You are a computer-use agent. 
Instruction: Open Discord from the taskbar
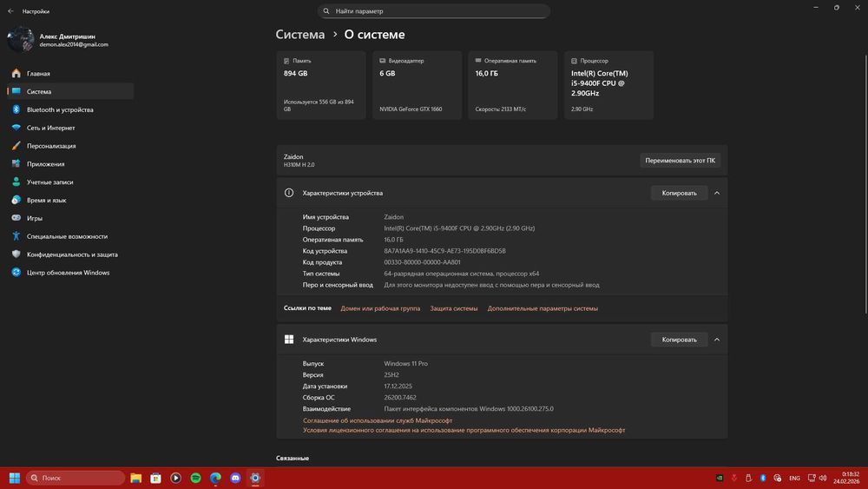[235, 478]
